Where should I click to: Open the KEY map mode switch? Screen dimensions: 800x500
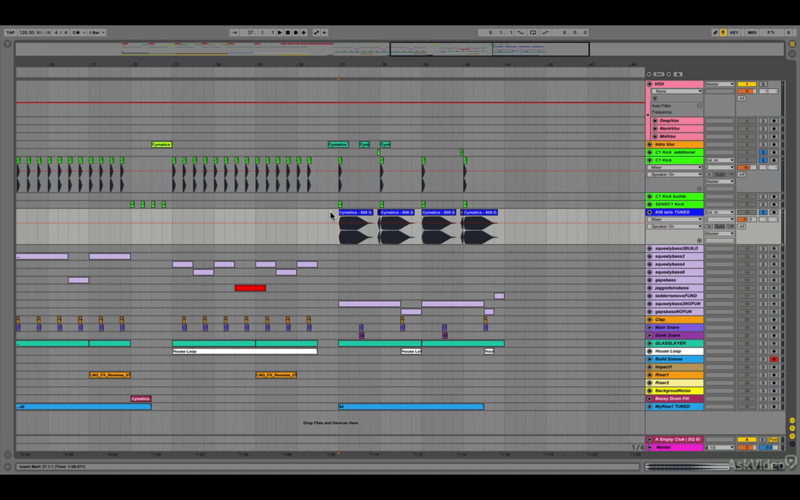pos(734,33)
